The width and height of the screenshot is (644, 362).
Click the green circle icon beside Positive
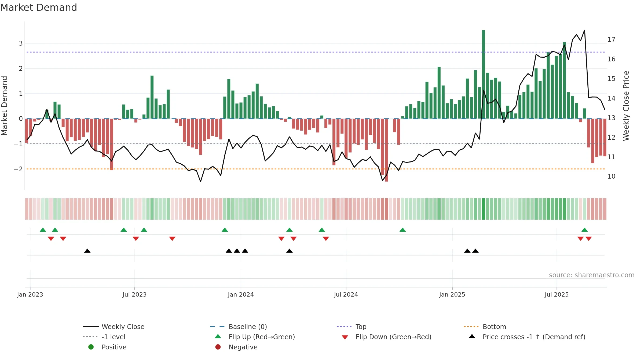click(91, 347)
